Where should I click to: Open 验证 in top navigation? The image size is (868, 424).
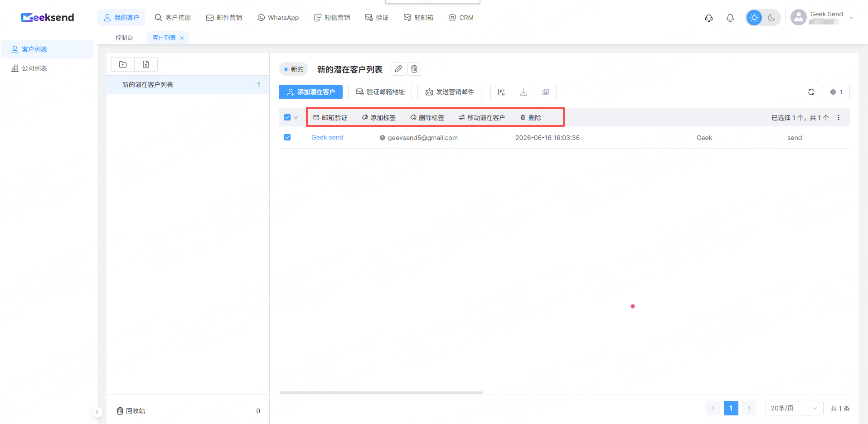[x=377, y=18]
